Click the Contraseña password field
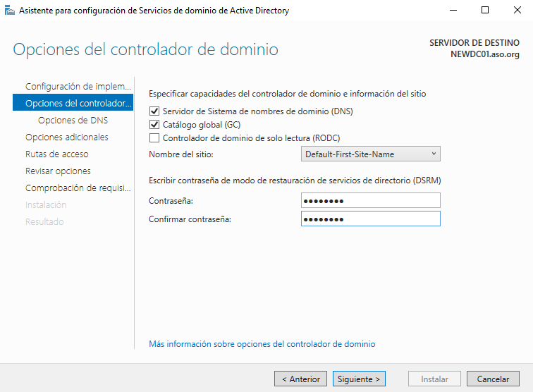 click(370, 201)
